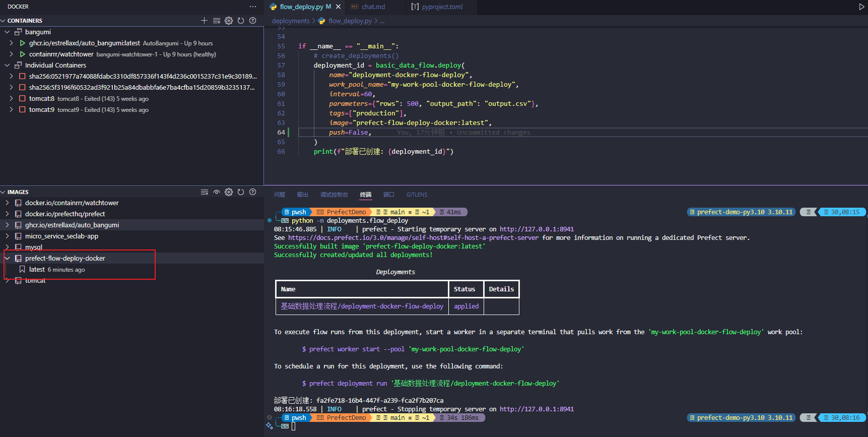Collapse the bangumi group
The image size is (868, 437).
pos(7,32)
